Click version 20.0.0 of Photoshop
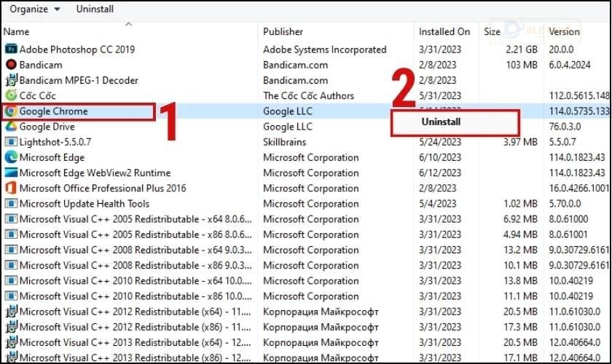The image size is (612, 364). 561,50
